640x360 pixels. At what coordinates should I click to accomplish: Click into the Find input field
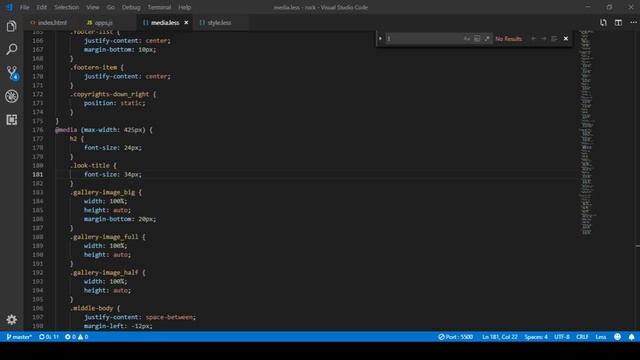pyautogui.click(x=424, y=38)
